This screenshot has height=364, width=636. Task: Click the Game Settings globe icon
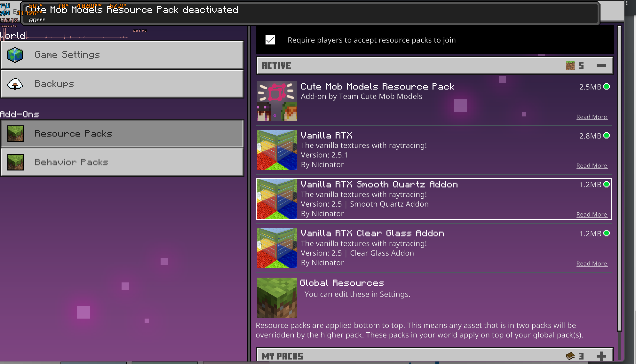coord(15,55)
